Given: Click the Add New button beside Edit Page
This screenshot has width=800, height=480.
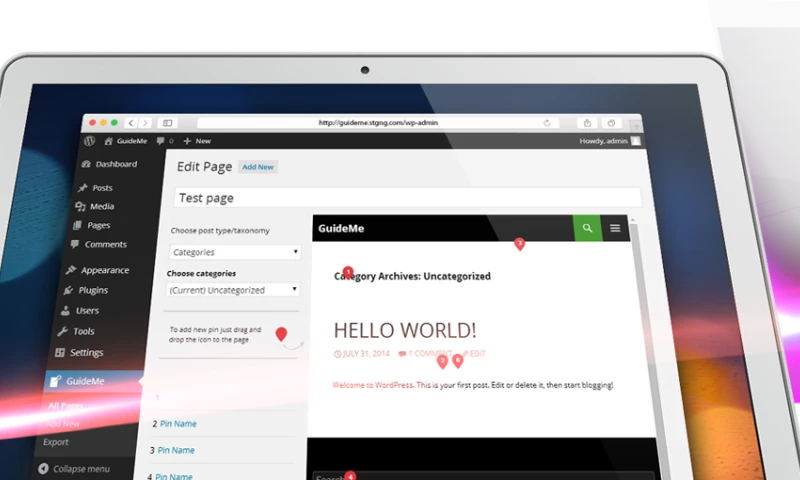Looking at the screenshot, I should 258,167.
